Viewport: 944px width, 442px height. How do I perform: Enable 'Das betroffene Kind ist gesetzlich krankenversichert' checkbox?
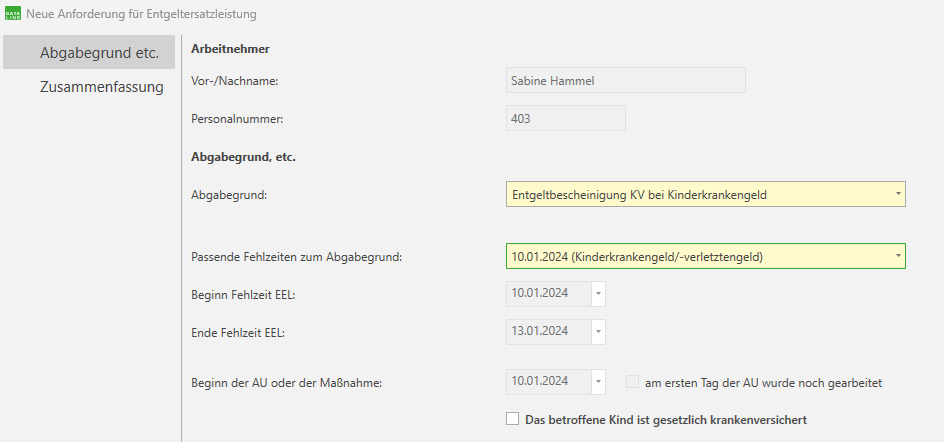tap(513, 419)
